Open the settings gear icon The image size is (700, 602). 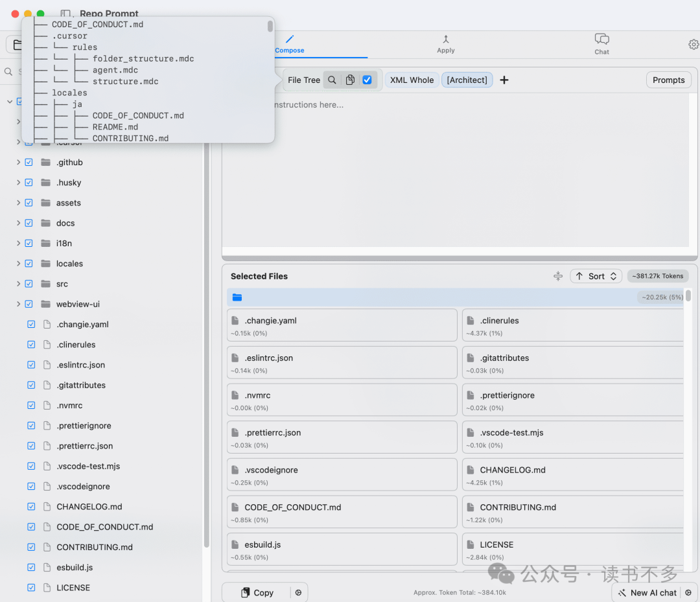click(693, 44)
